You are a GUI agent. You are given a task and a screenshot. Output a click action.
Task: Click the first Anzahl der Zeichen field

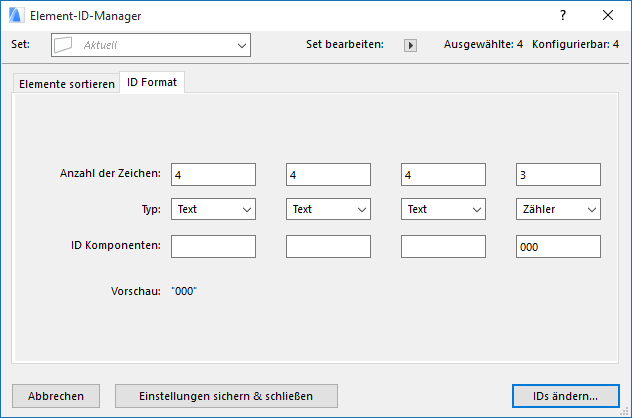coord(213,175)
